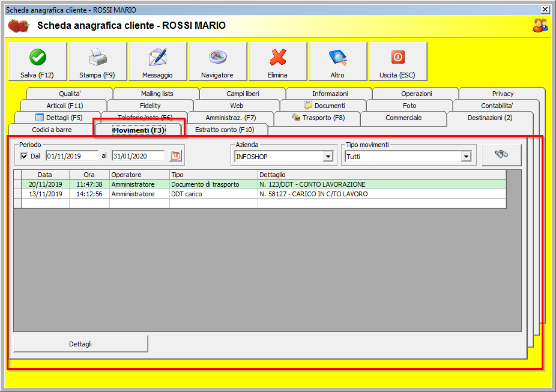556x392 pixels.
Task: Click the end date field 31/01/2020
Action: click(137, 156)
